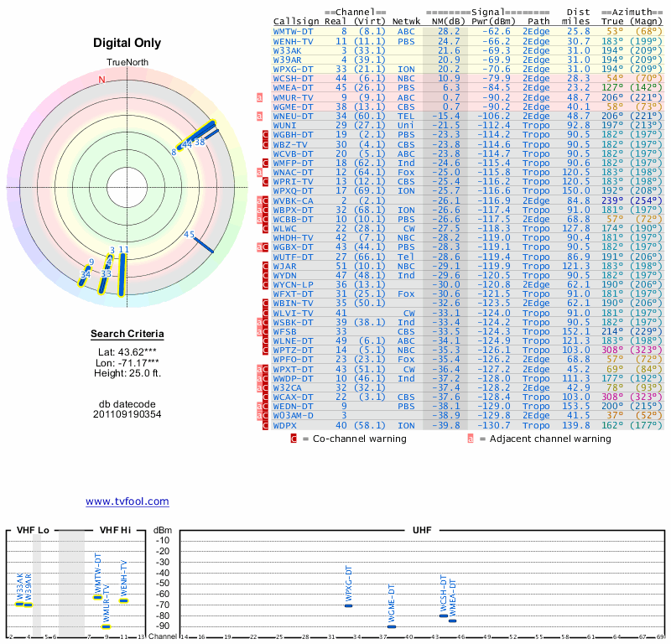Click the Digital Only heading
The image size is (671, 644).
(x=127, y=43)
